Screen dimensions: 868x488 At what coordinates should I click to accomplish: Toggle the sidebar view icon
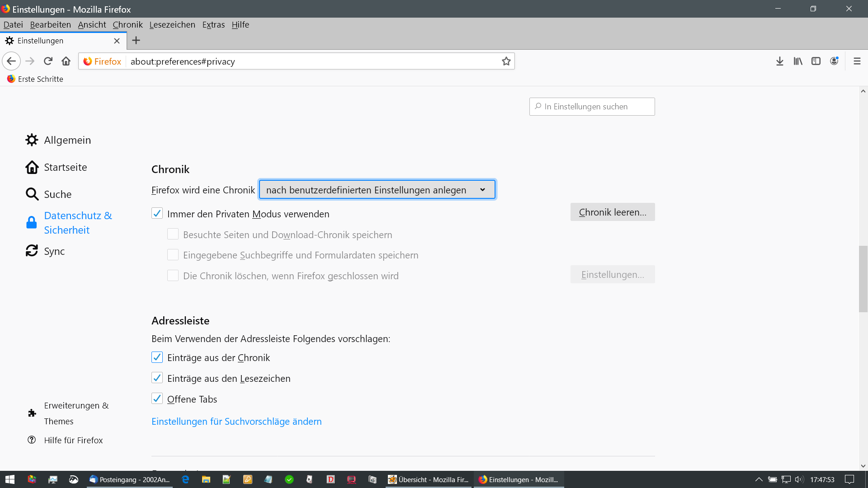click(x=816, y=61)
